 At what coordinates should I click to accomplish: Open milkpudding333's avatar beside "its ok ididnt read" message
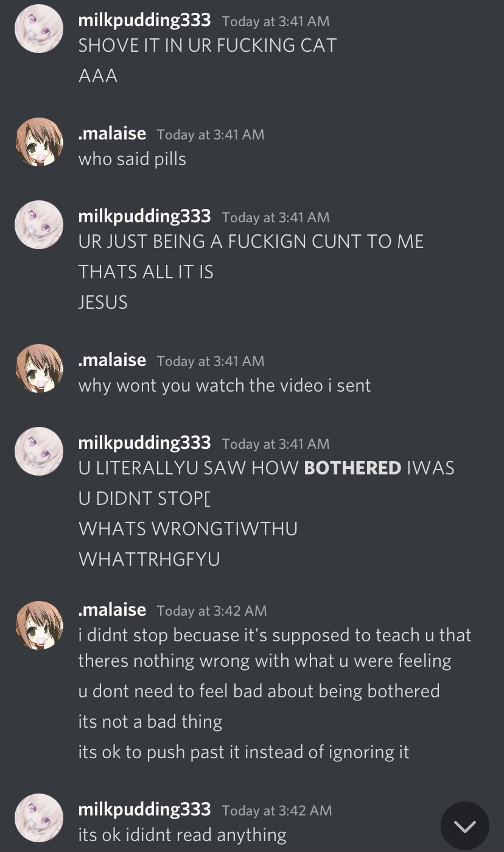[x=39, y=818]
